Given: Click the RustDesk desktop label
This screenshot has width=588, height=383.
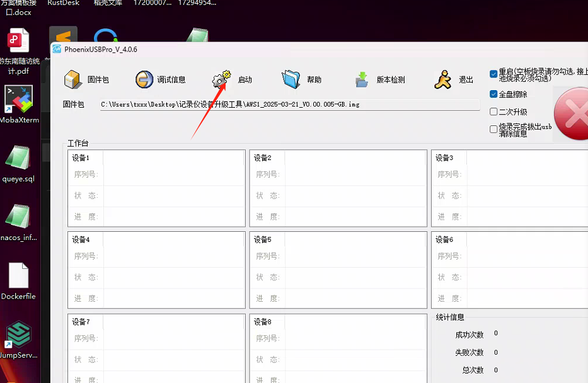Looking at the screenshot, I should tap(64, 3).
